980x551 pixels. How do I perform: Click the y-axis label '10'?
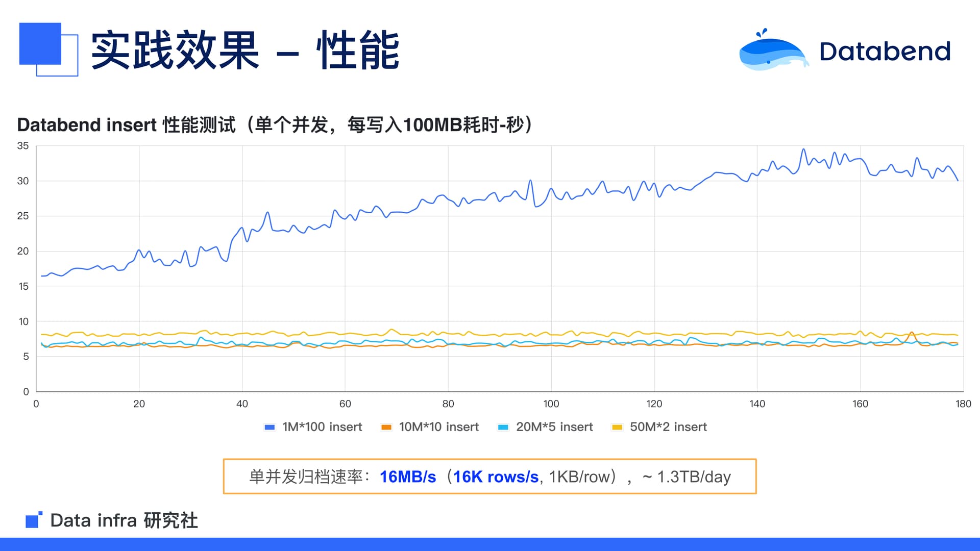23,322
